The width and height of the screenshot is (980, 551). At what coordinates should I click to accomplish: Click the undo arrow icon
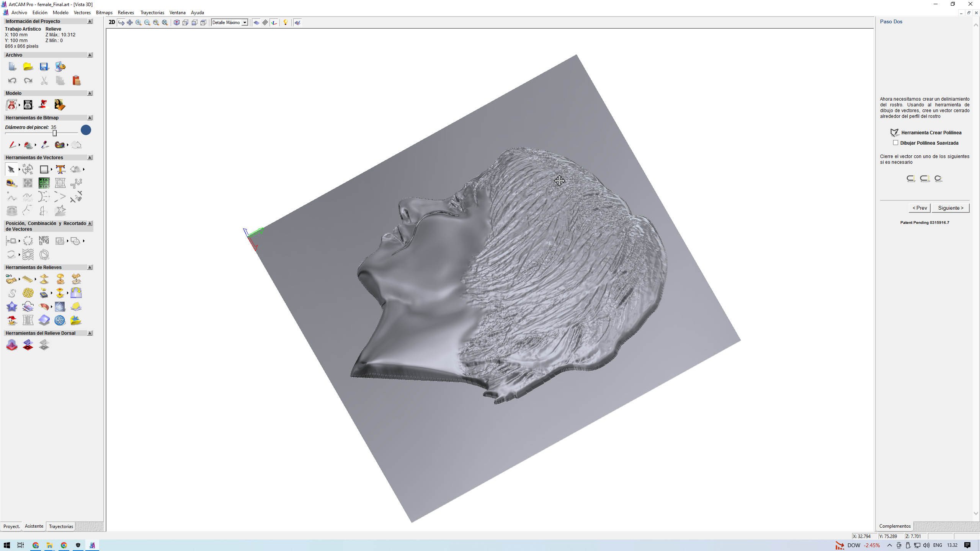pyautogui.click(x=12, y=80)
